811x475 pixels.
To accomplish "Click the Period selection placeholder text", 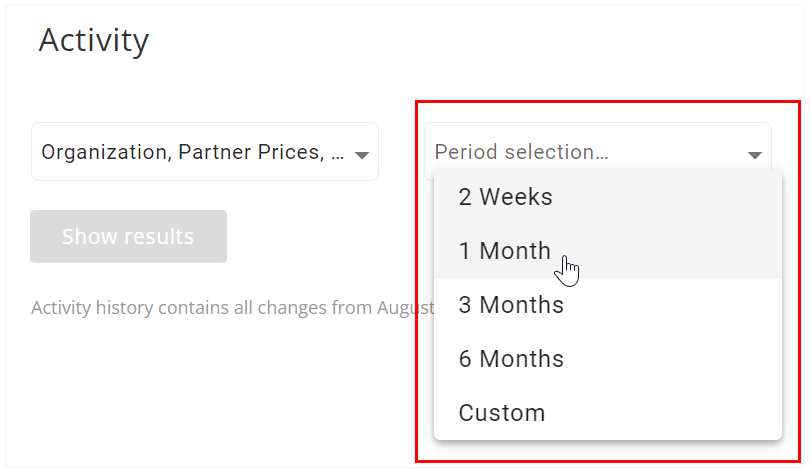I will click(x=521, y=152).
